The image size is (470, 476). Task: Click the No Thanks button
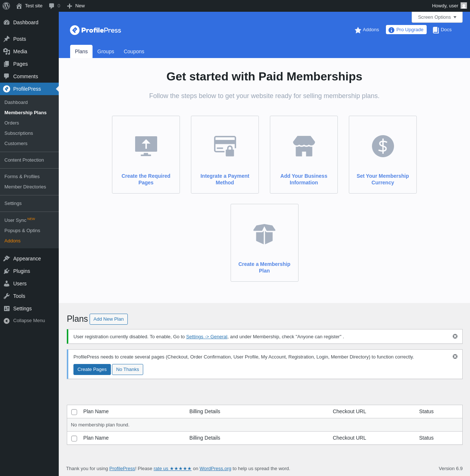127,369
